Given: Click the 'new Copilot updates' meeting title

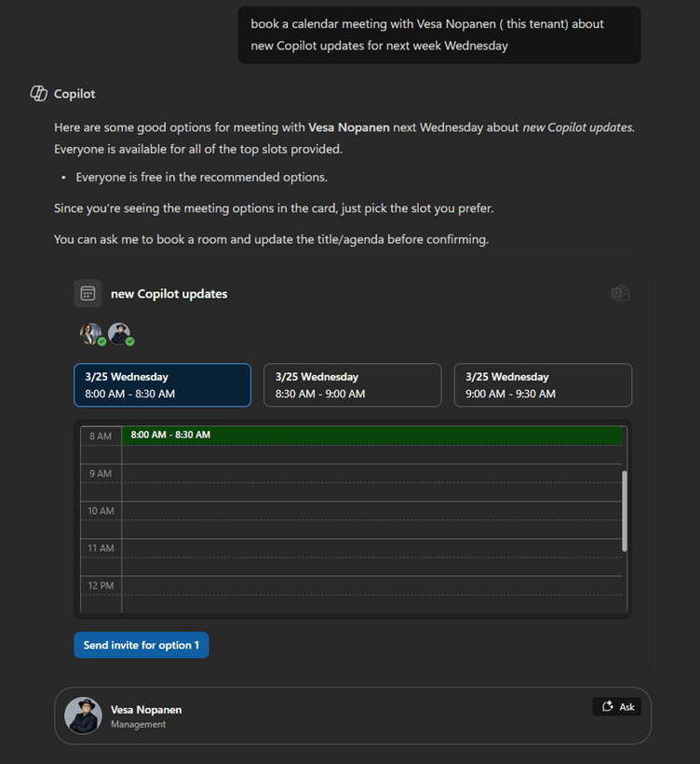Looking at the screenshot, I should (168, 294).
